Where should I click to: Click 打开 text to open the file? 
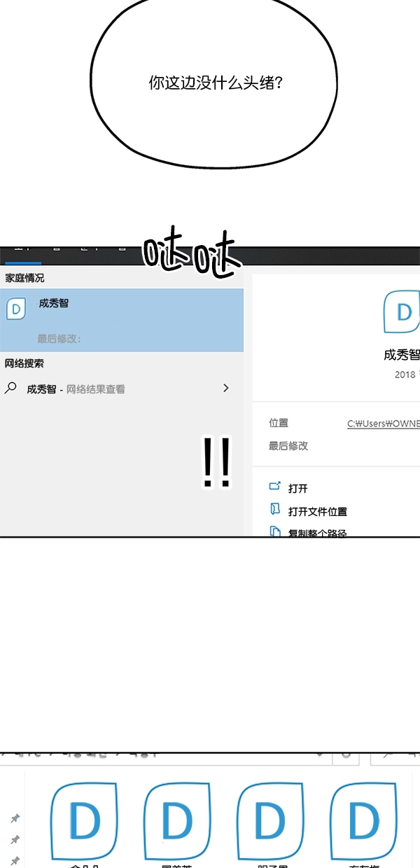coord(298,489)
